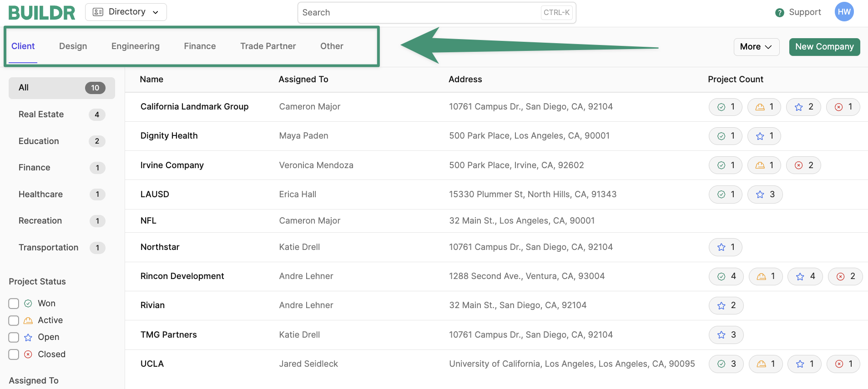The width and height of the screenshot is (868, 389).
Task: Click Northstar open count badge
Action: pyautogui.click(x=726, y=247)
